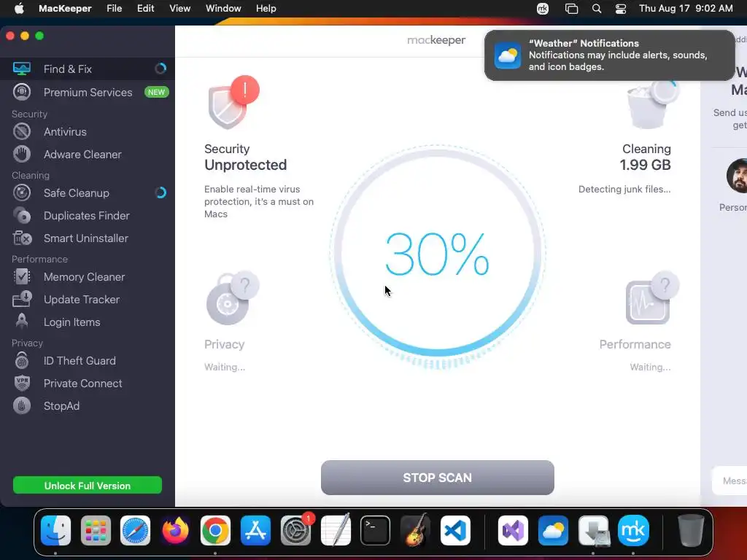Screen dimensions: 747x560
Task: Click the NEW badge beside Premium Services
Action: [x=156, y=92]
